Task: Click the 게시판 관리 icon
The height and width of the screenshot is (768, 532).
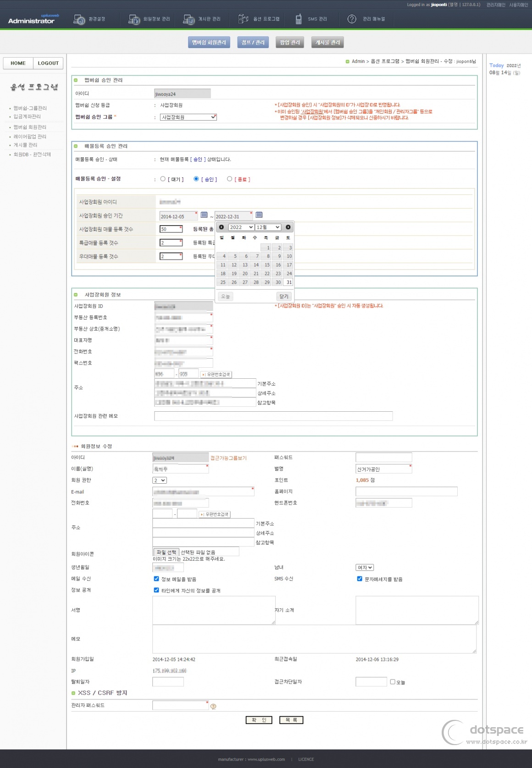Action: tap(189, 19)
